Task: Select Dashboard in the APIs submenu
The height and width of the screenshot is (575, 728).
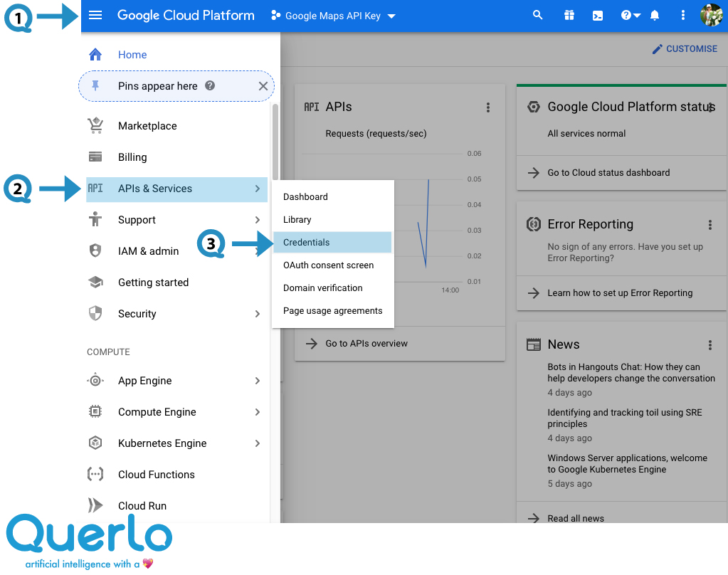Action: click(x=332, y=196)
